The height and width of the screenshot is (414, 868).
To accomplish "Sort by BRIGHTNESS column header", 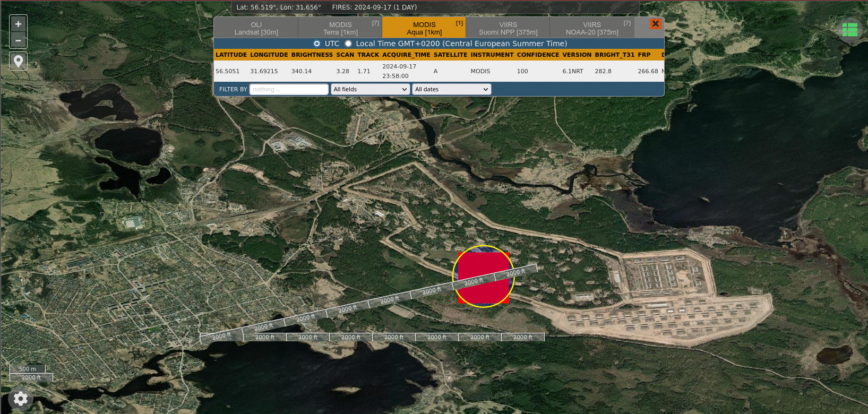I will [x=312, y=55].
